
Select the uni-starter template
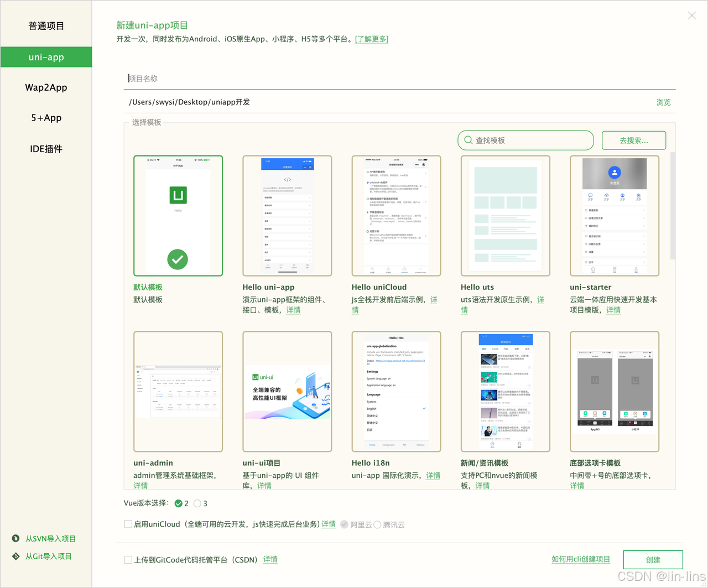(615, 216)
